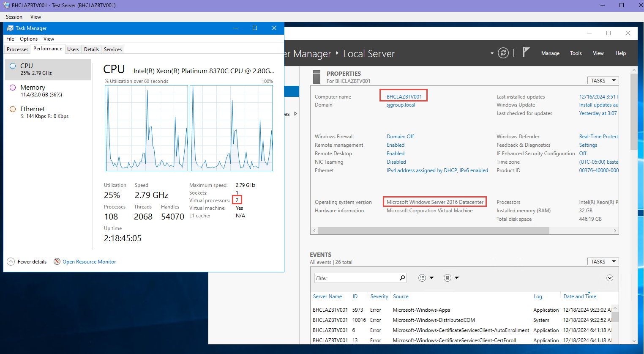
Task: Click the Server Manager vertical scrollbar
Action: point(634,112)
